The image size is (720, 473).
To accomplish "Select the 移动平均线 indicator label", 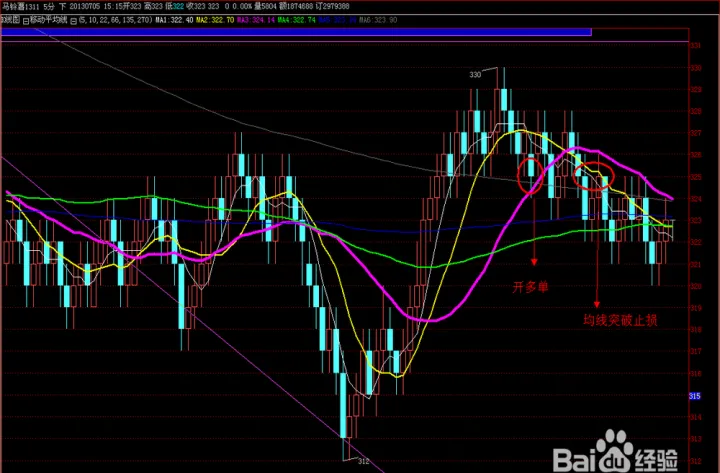I will 47,19.
